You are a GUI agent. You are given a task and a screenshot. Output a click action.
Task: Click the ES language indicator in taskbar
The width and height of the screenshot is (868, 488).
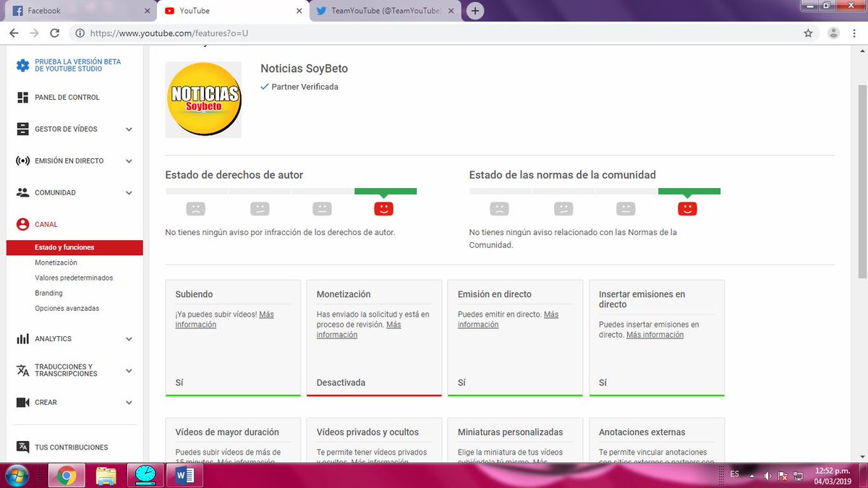[734, 474]
